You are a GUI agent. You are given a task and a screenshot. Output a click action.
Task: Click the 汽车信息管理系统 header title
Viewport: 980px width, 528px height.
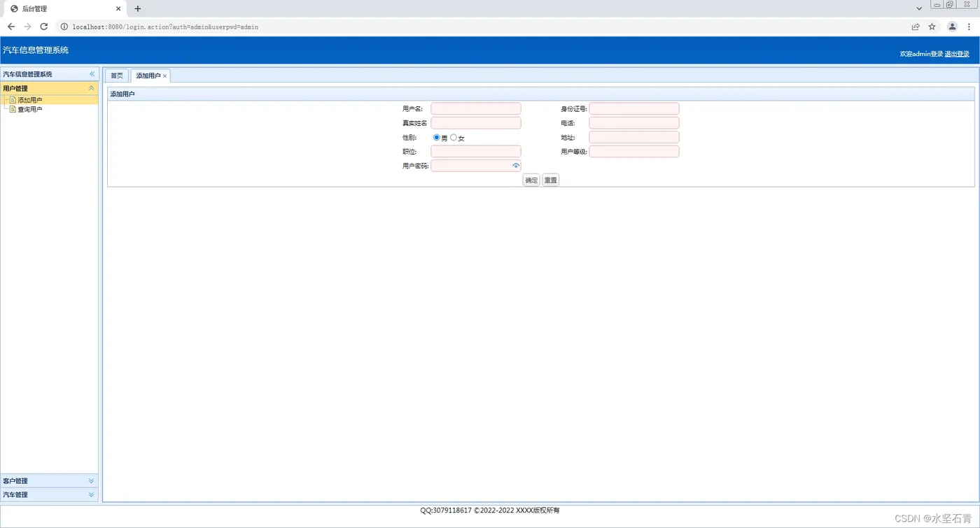pos(36,50)
